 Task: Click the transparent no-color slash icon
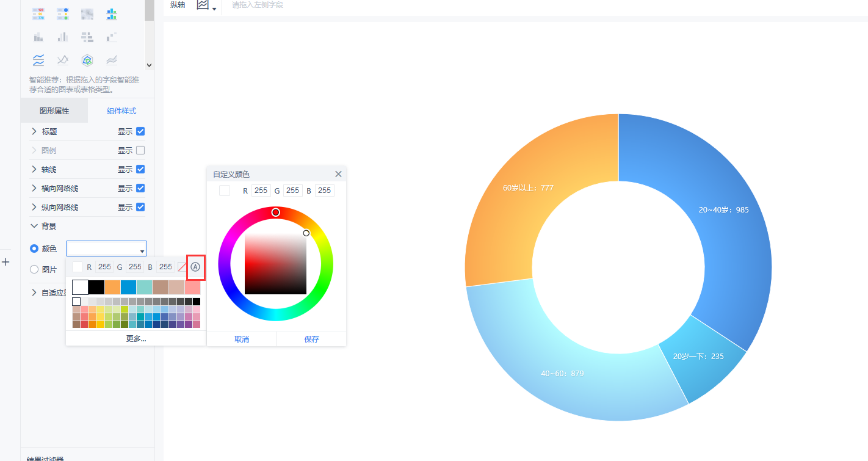click(182, 267)
